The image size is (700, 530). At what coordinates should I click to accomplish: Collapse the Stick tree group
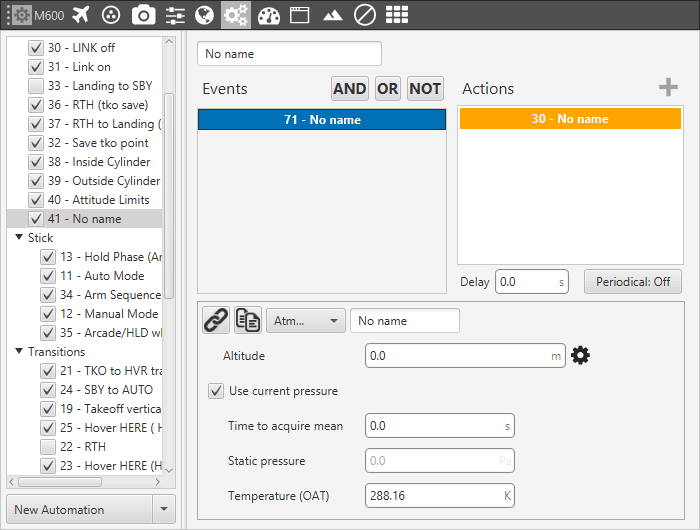[x=19, y=237]
